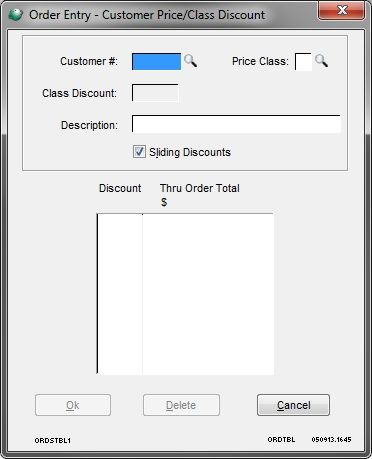
Task: Click the green application icon in title bar
Action: (15, 15)
